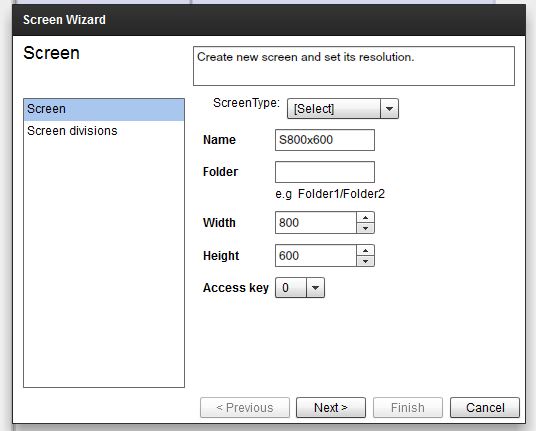Click the ScreenType [Select] combo box
The image size is (536, 431).
343,109
